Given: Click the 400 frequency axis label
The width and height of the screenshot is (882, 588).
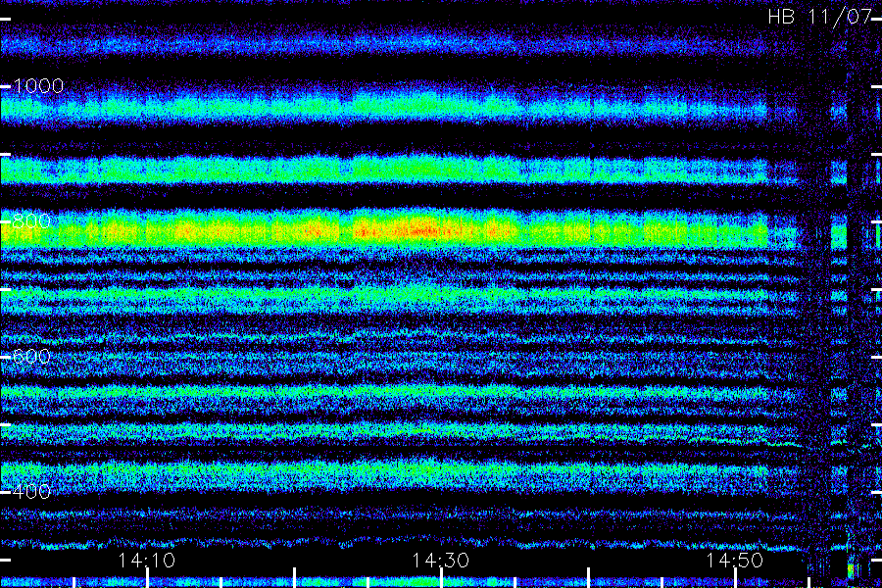Looking at the screenshot, I should coord(31,492).
